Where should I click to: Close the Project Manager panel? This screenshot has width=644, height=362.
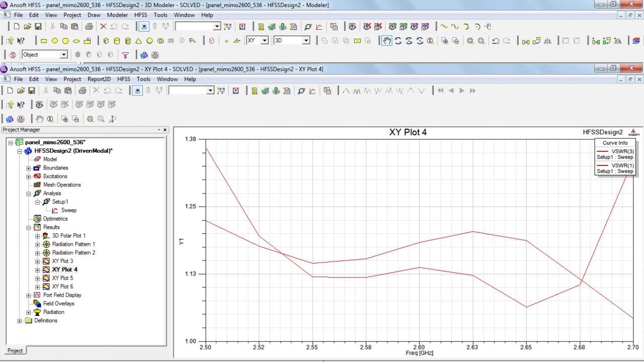[165, 130]
